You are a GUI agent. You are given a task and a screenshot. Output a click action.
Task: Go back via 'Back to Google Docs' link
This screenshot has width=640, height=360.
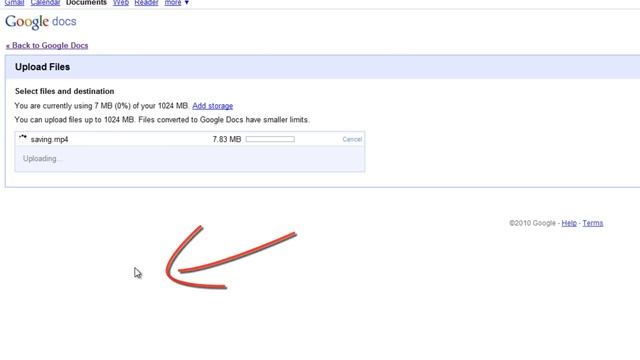coord(47,45)
